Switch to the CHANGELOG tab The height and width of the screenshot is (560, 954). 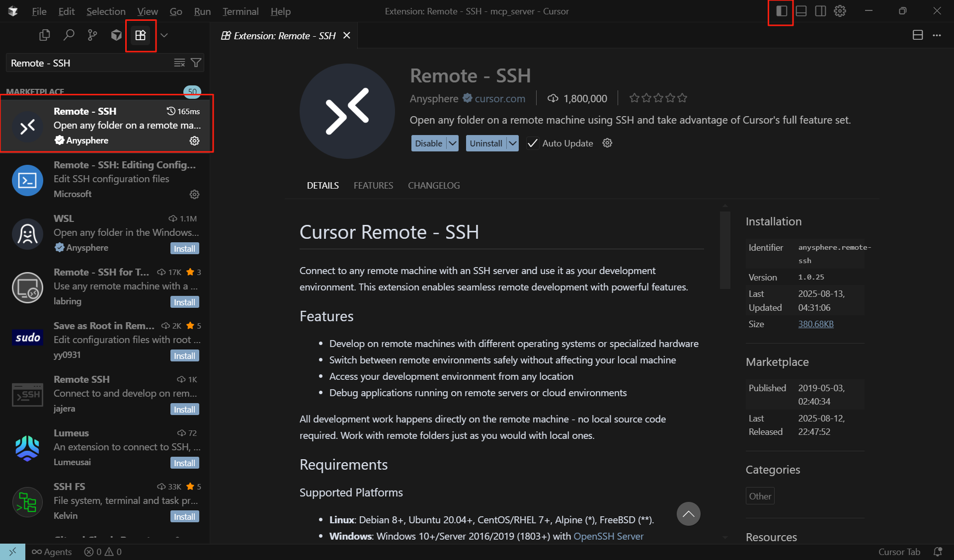[x=434, y=185]
